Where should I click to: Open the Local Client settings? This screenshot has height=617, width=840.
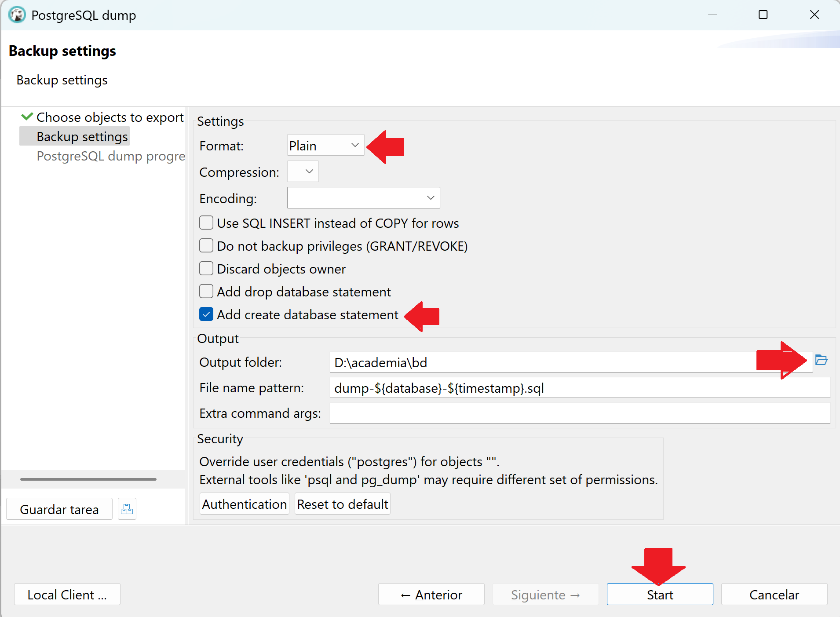67,595
